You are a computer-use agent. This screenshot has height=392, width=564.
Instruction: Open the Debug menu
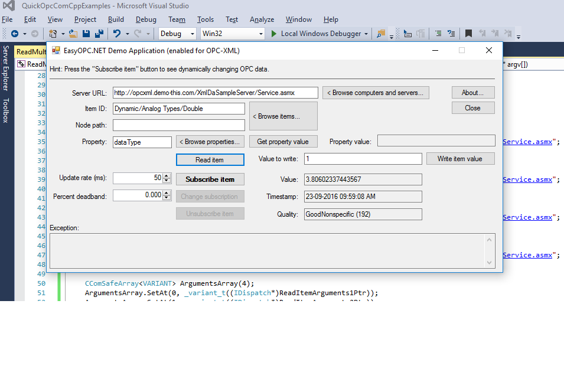pos(146,19)
